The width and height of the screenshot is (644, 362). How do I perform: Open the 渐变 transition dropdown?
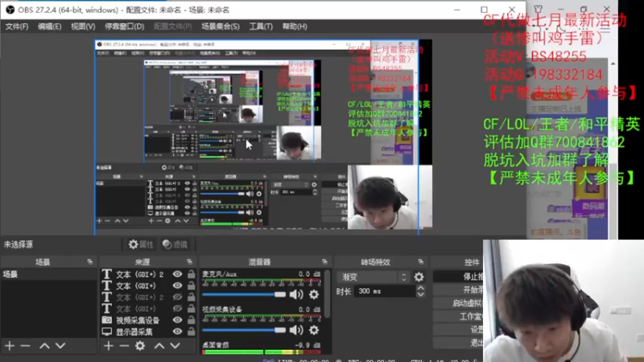point(373,277)
